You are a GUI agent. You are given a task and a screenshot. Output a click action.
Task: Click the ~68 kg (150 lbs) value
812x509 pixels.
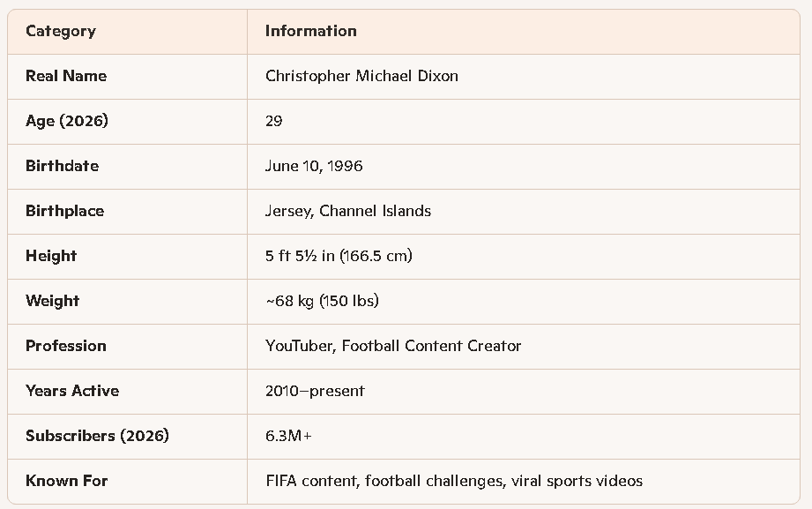322,301
